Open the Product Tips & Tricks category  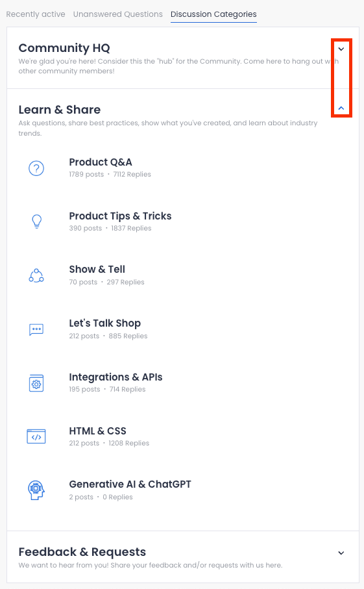pyautogui.click(x=120, y=216)
